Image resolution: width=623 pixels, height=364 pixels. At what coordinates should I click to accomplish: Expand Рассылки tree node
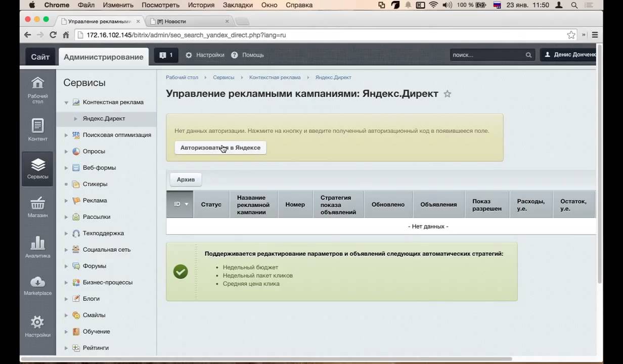click(x=66, y=217)
